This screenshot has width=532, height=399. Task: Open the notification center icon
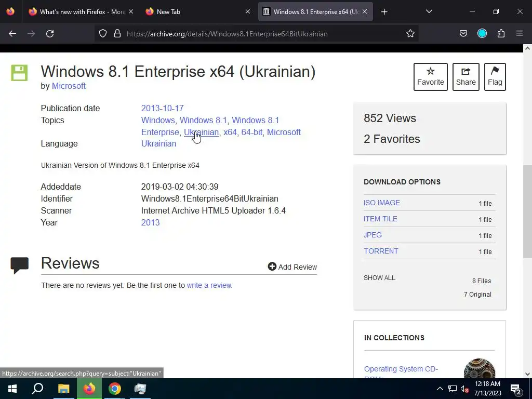(x=516, y=389)
